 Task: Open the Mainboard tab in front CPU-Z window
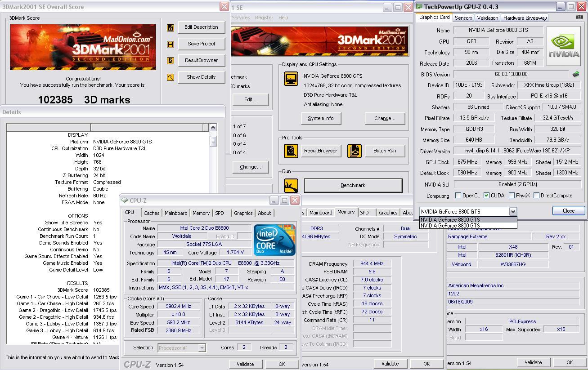[176, 213]
